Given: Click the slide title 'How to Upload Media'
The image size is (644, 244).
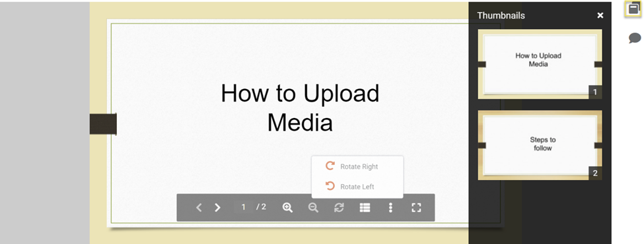Looking at the screenshot, I should pos(300,108).
